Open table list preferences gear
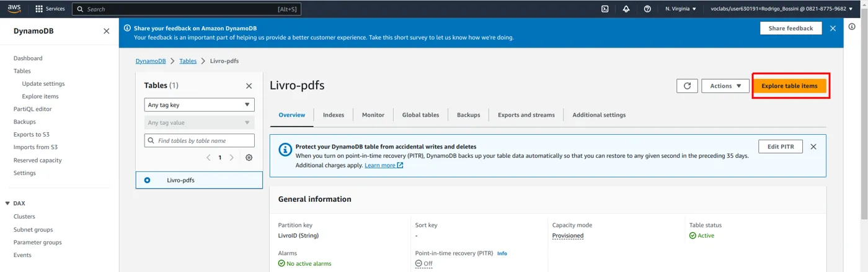This screenshot has width=868, height=272. click(249, 158)
